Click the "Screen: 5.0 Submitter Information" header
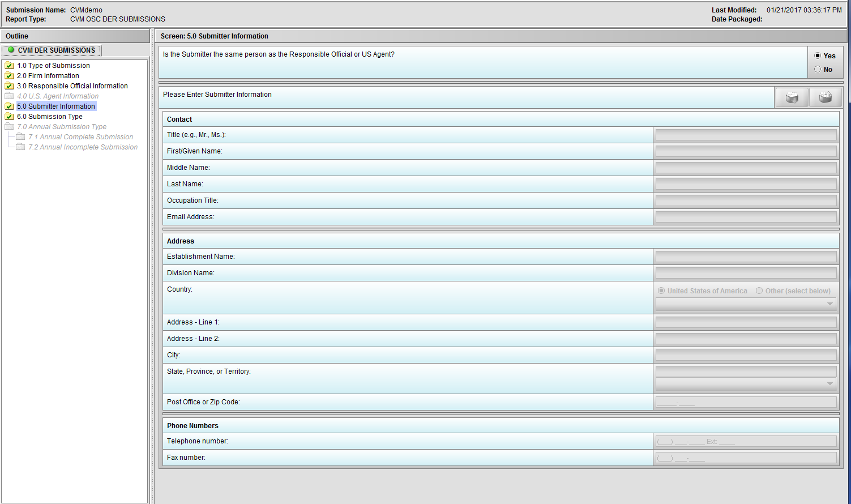 [x=215, y=36]
